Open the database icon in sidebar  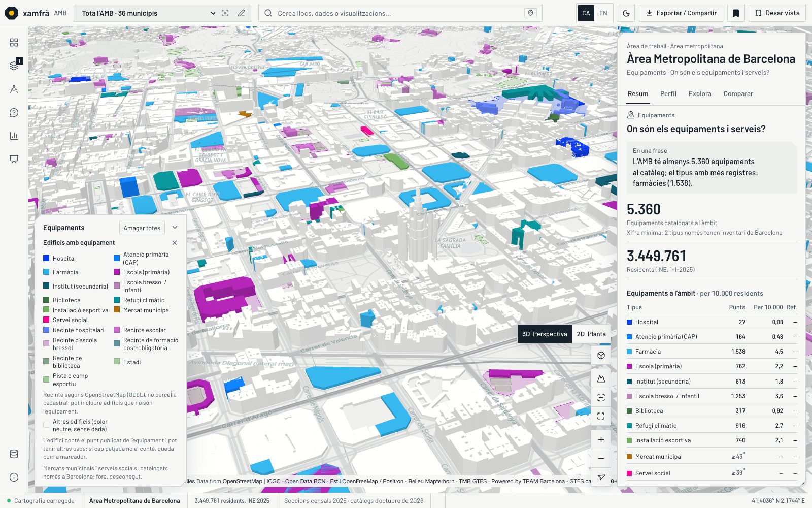pyautogui.click(x=14, y=454)
